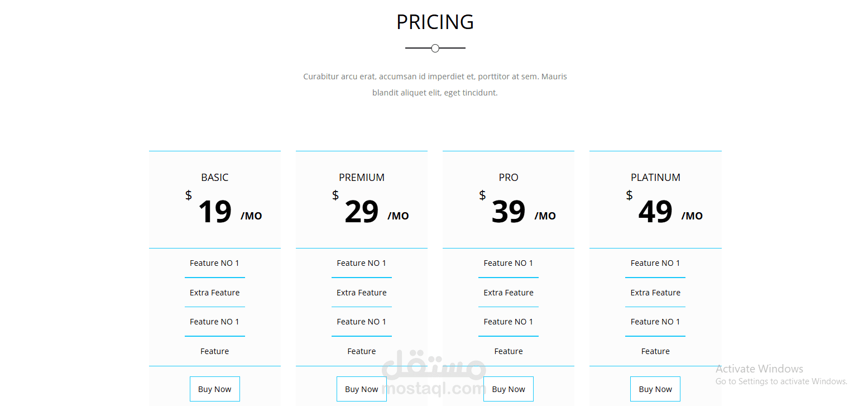Click the top Feature NO 1 in Pro plan
This screenshot has width=868, height=406.
pos(509,263)
